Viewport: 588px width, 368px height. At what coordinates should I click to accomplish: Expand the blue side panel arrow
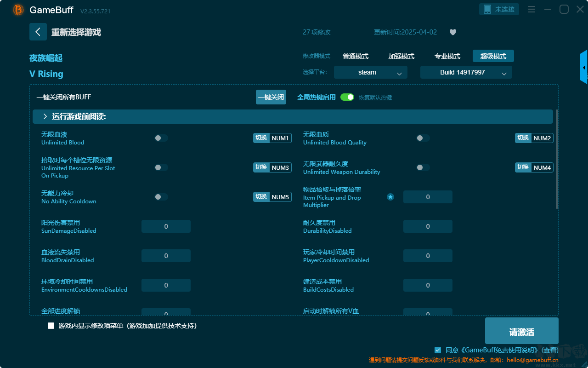[584, 67]
